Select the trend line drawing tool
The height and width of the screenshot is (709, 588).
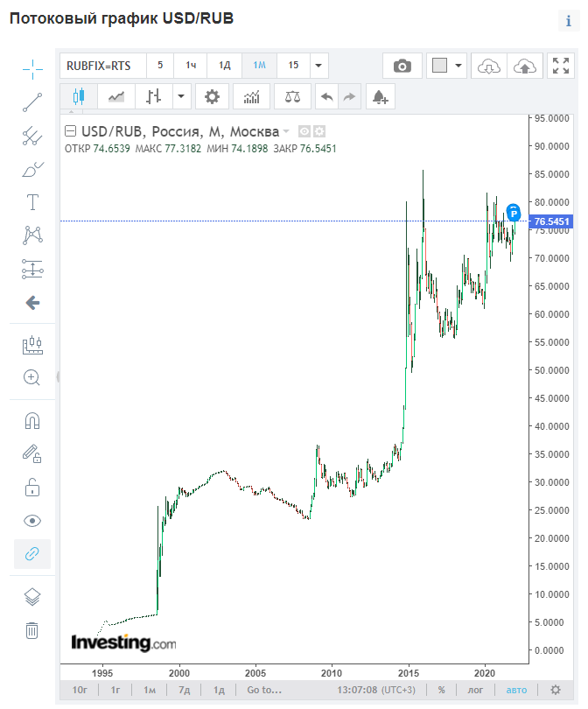click(32, 102)
